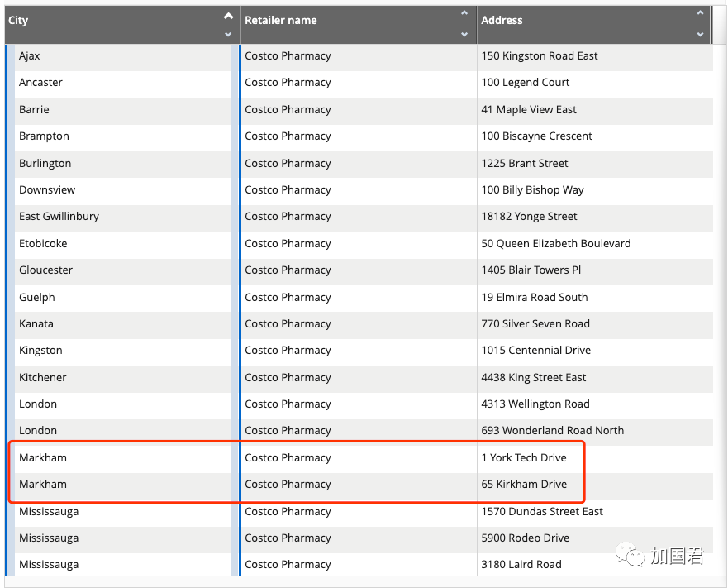
Task: Click address 100 Legend Court
Action: tap(525, 82)
